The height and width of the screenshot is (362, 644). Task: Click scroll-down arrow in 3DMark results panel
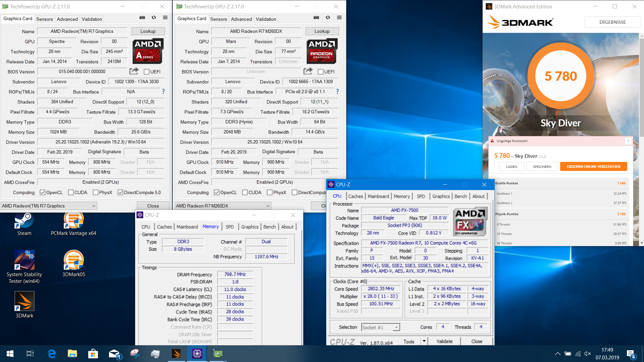click(x=642, y=243)
